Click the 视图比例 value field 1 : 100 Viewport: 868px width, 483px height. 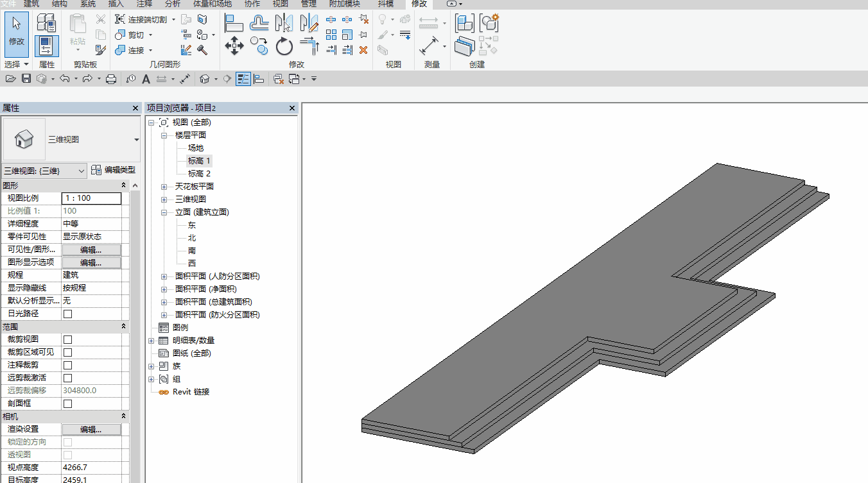click(x=91, y=198)
